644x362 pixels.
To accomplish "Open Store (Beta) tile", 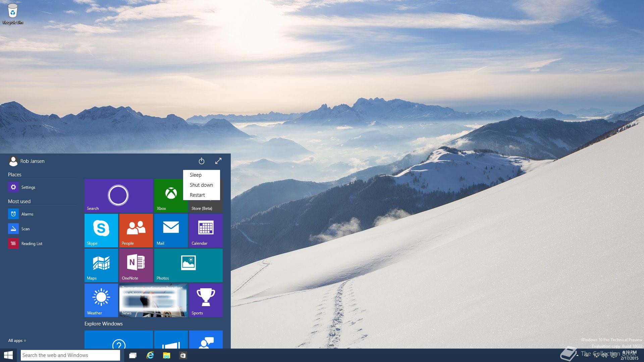I will pos(206,206).
